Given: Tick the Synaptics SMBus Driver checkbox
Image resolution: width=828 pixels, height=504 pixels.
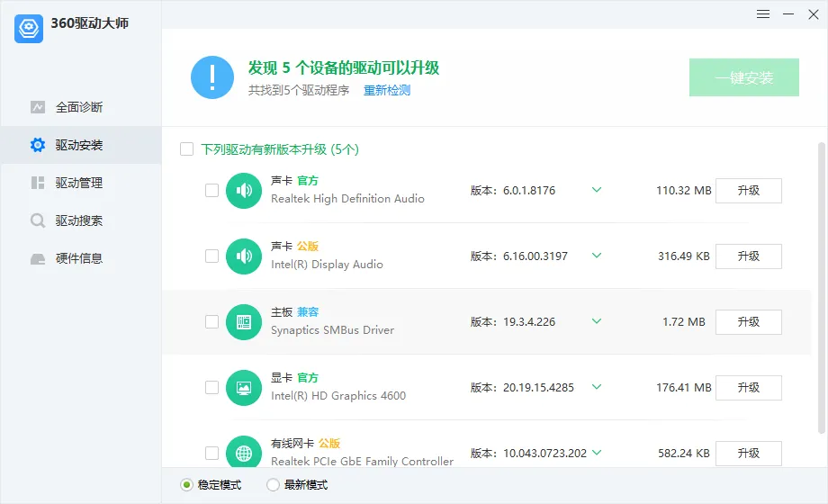Looking at the screenshot, I should click(211, 321).
